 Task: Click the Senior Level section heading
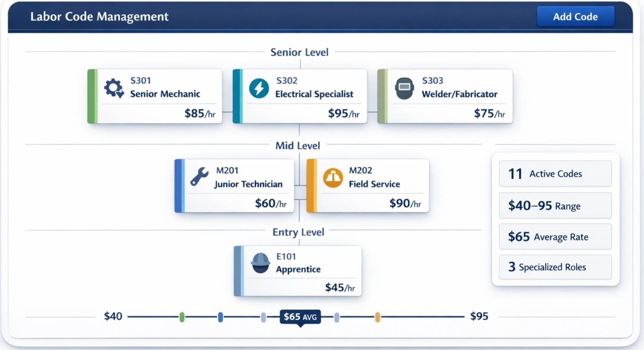[299, 52]
